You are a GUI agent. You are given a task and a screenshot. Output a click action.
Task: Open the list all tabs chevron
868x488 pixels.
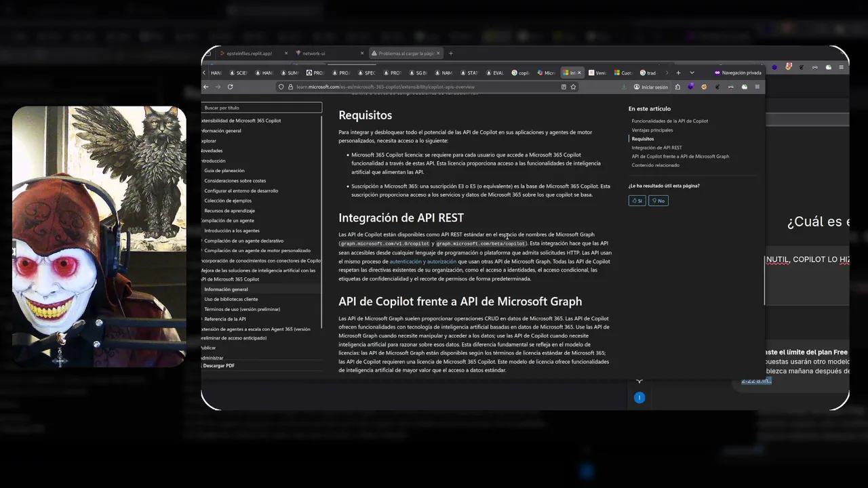(692, 73)
